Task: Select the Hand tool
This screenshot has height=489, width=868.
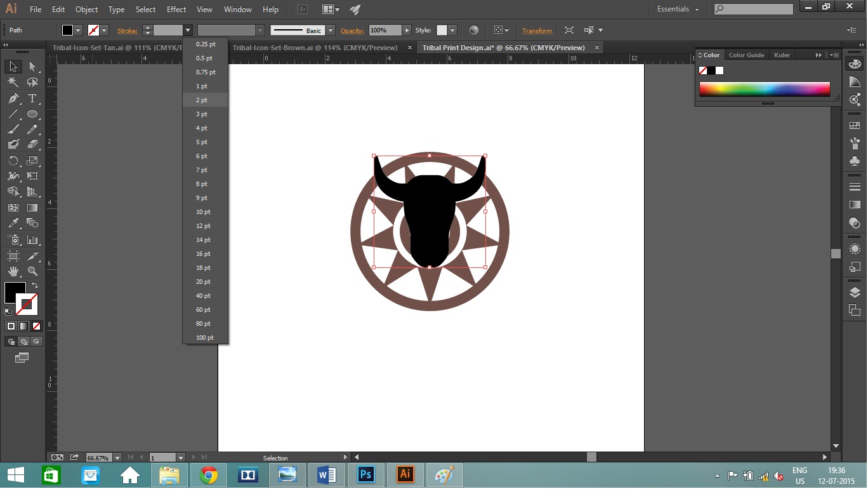Action: 13,271
